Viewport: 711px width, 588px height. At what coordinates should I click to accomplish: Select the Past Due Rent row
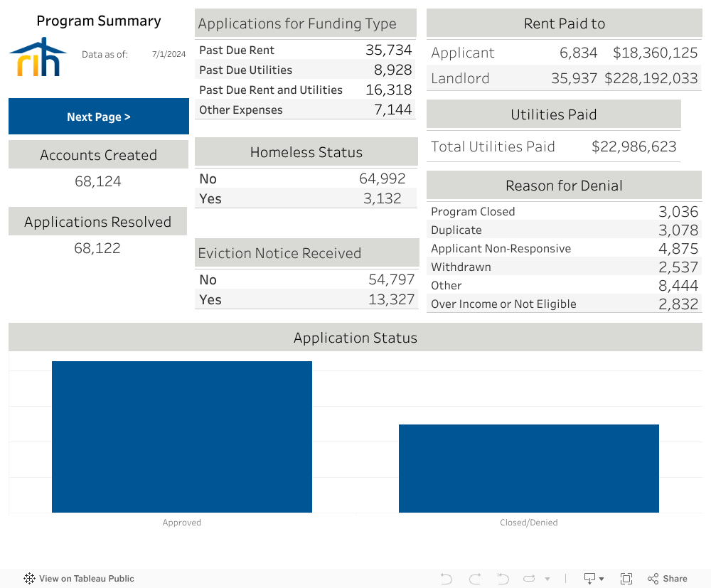[x=305, y=50]
